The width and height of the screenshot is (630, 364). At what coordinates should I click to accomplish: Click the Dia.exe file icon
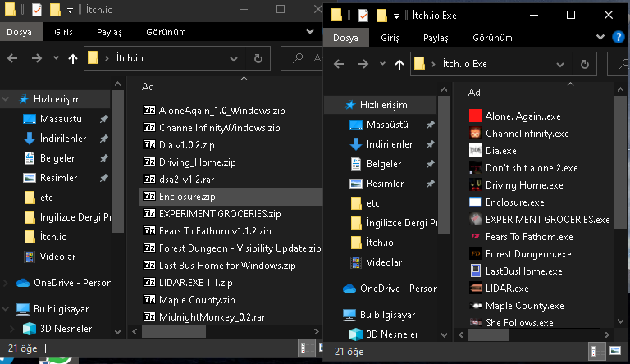(475, 150)
